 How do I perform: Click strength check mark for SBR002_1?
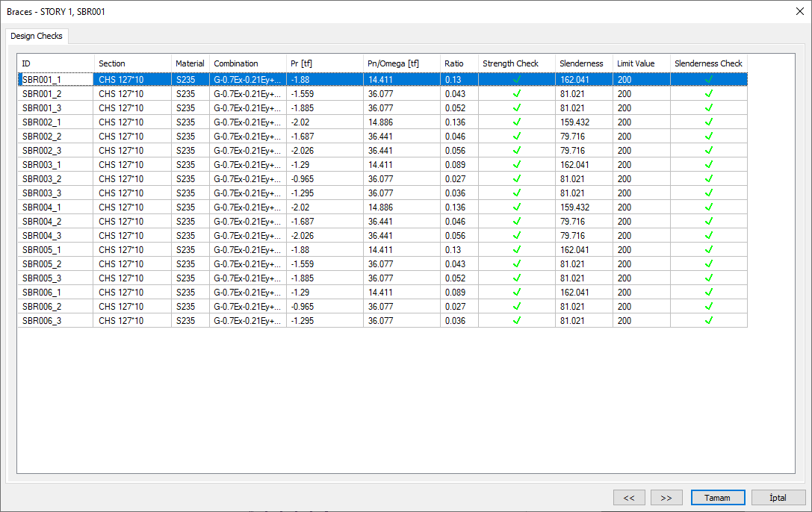click(x=516, y=122)
